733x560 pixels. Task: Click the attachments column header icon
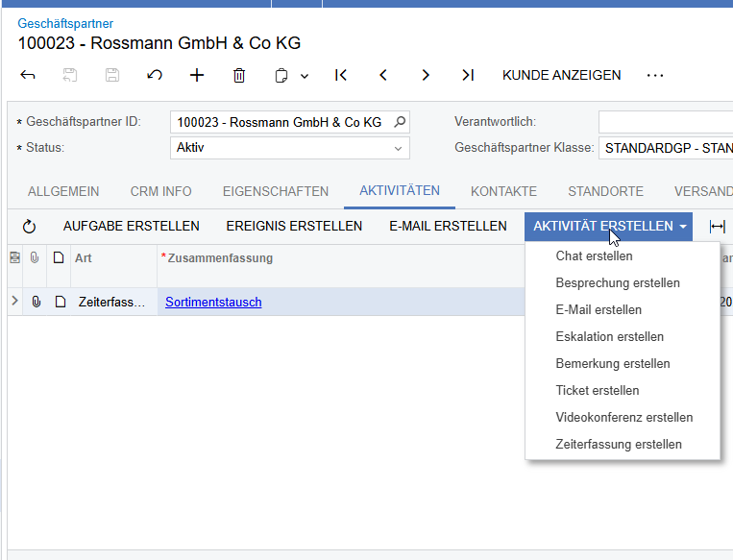[x=35, y=257]
